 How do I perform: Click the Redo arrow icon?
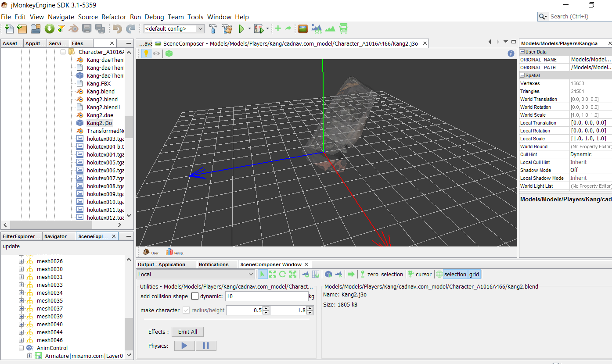pos(130,29)
